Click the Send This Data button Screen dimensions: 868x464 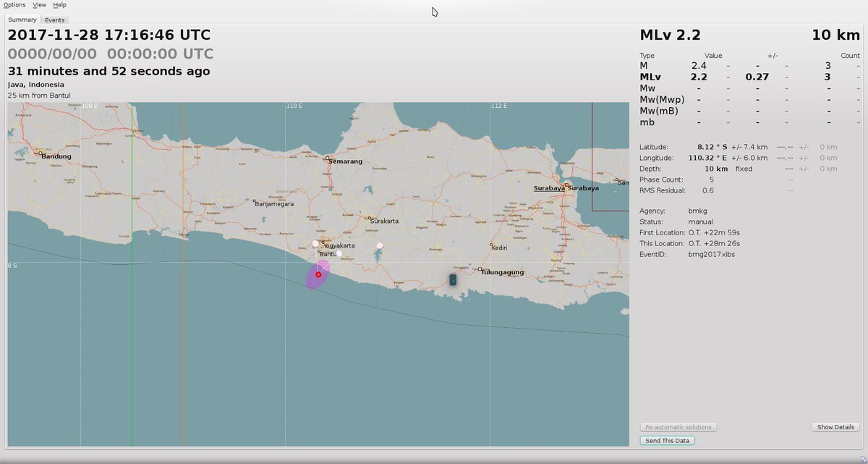(668, 440)
